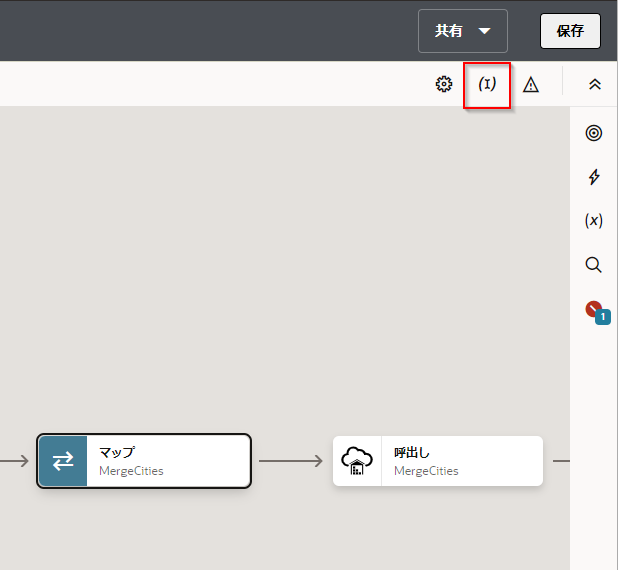Open the gear settings icon
Image resolution: width=618 pixels, height=570 pixels.
click(444, 85)
